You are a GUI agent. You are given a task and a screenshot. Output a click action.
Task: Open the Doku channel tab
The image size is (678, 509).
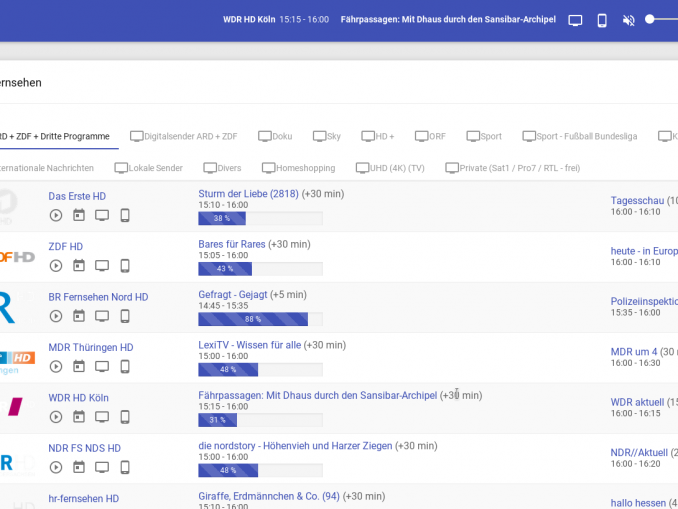pyautogui.click(x=275, y=136)
